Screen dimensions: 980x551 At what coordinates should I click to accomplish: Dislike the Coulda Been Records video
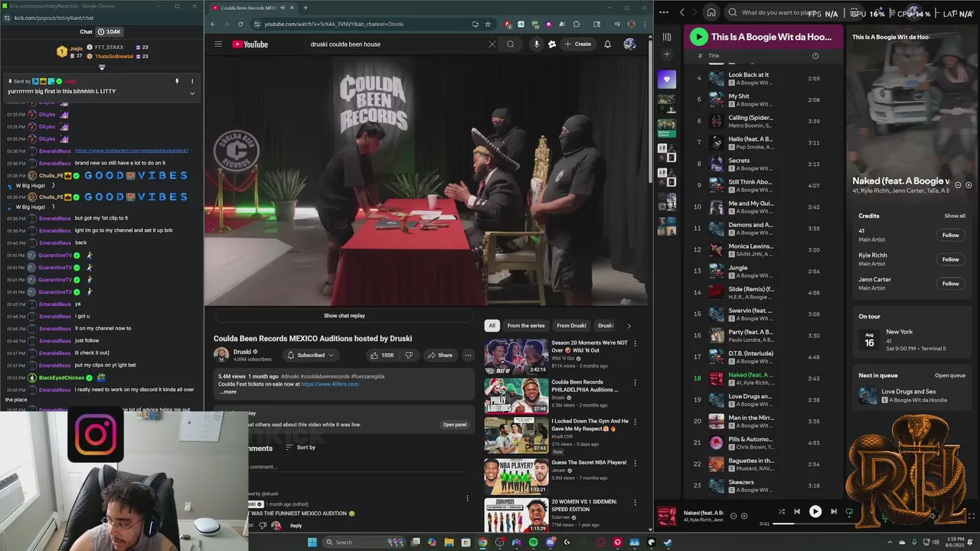(x=409, y=355)
